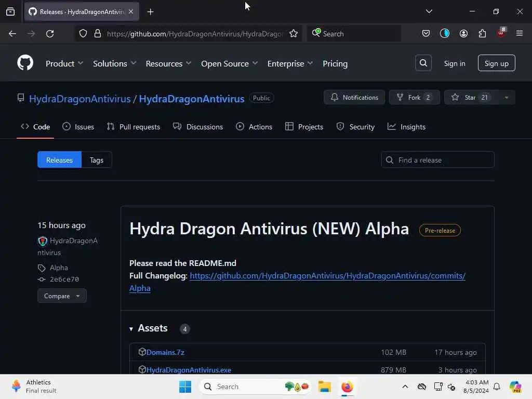This screenshot has height=399, width=532.
Task: Click the Windows taskbar Search box
Action: (255, 387)
